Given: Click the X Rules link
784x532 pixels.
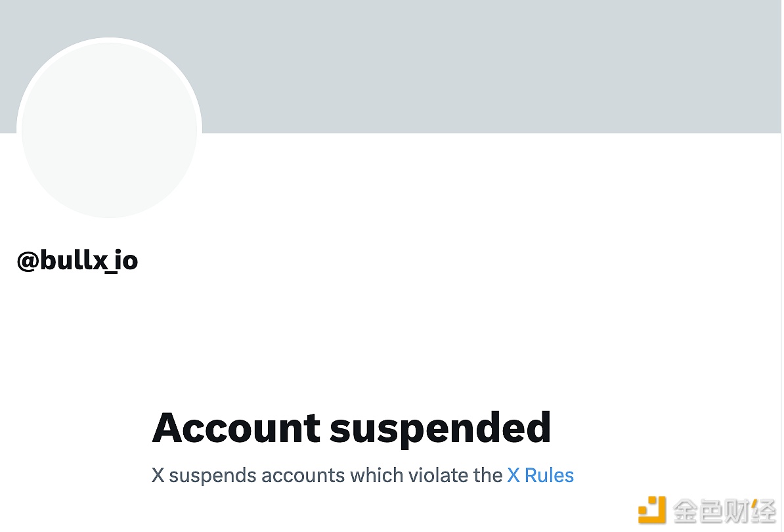Looking at the screenshot, I should (x=540, y=475).
